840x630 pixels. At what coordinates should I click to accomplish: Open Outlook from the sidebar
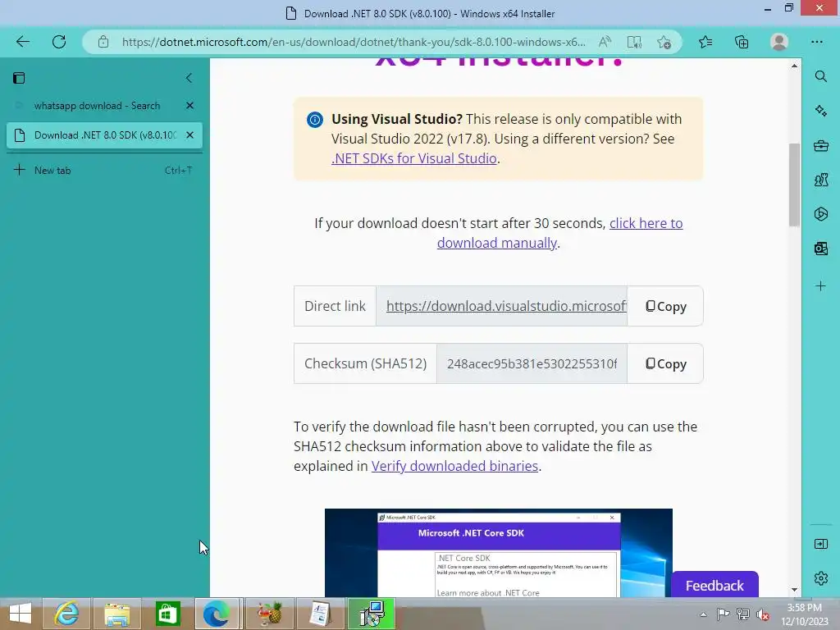tap(820, 248)
